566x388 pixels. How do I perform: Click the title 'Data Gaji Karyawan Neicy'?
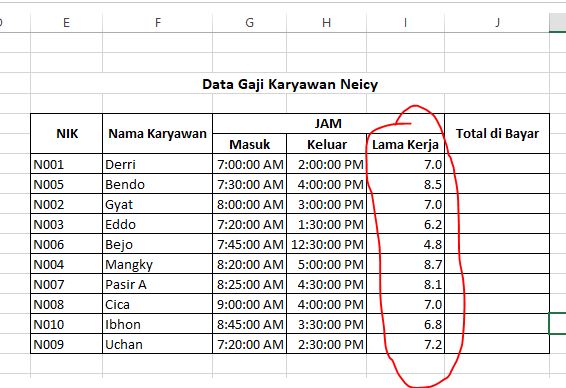290,84
